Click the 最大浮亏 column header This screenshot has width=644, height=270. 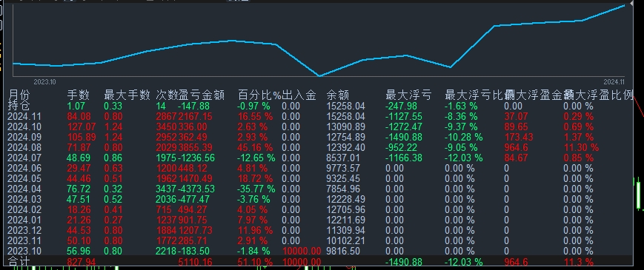coord(408,95)
